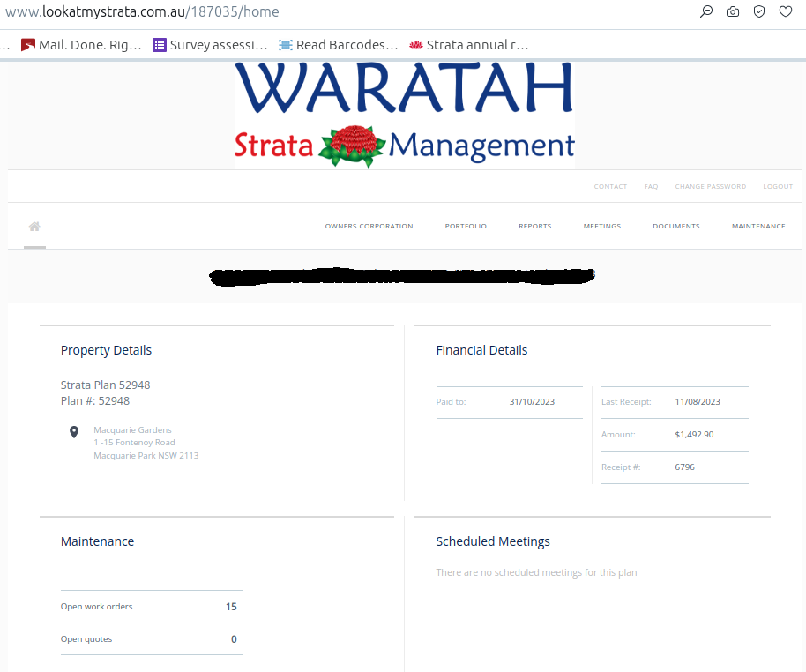Click the Scheduled Meetings heading
Image resolution: width=806 pixels, height=672 pixels.
coord(493,541)
